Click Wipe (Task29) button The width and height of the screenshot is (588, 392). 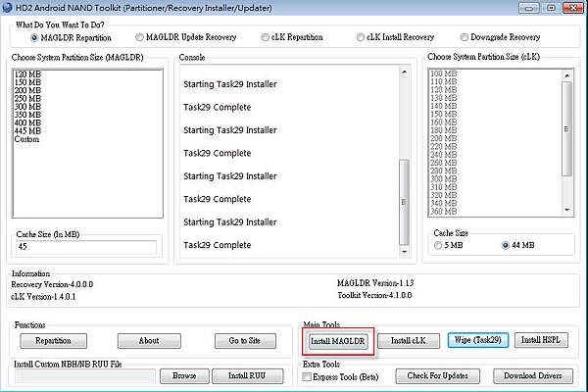(478, 340)
